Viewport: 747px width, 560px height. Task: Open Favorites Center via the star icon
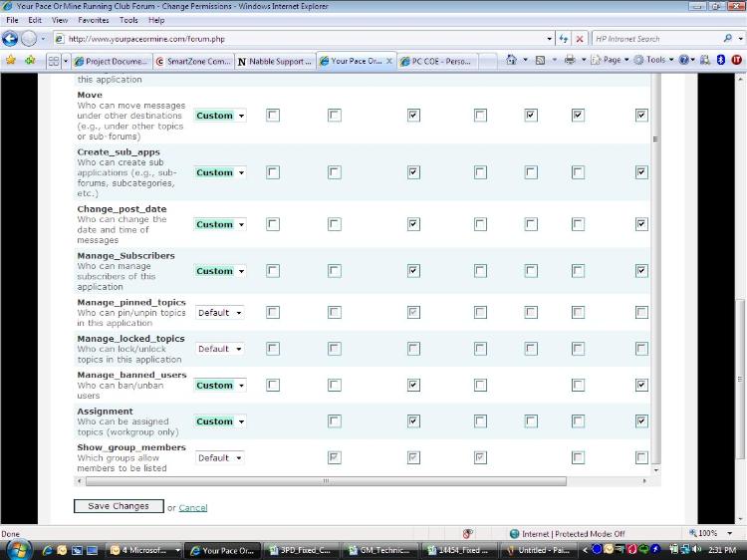11,60
